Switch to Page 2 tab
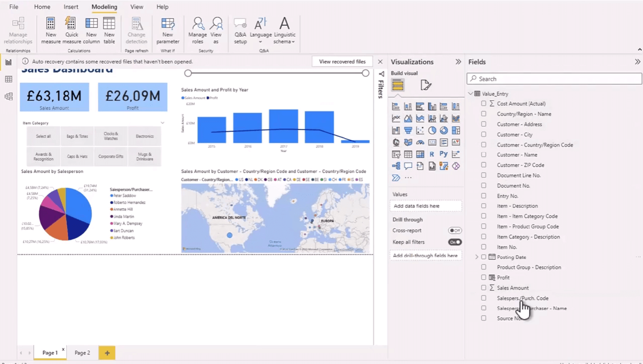This screenshot has width=643, height=364. click(x=82, y=353)
